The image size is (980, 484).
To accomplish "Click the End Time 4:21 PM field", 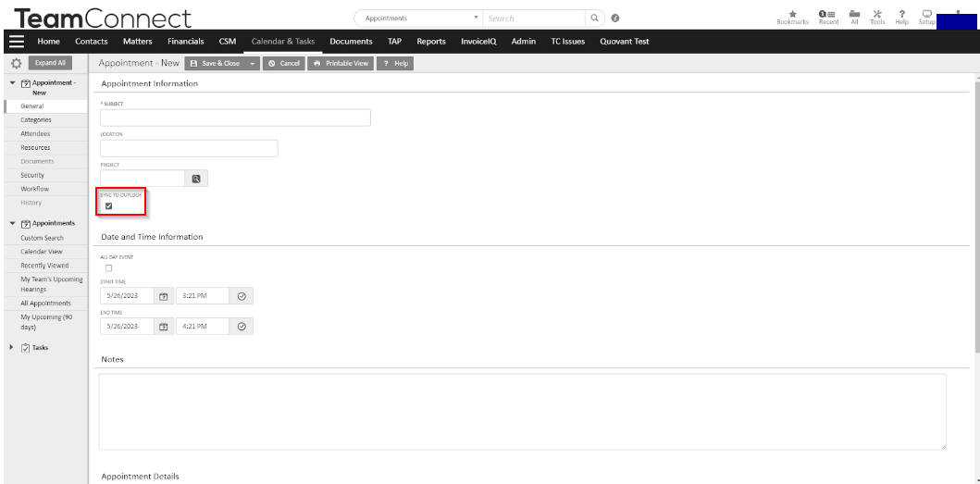I will [203, 327].
